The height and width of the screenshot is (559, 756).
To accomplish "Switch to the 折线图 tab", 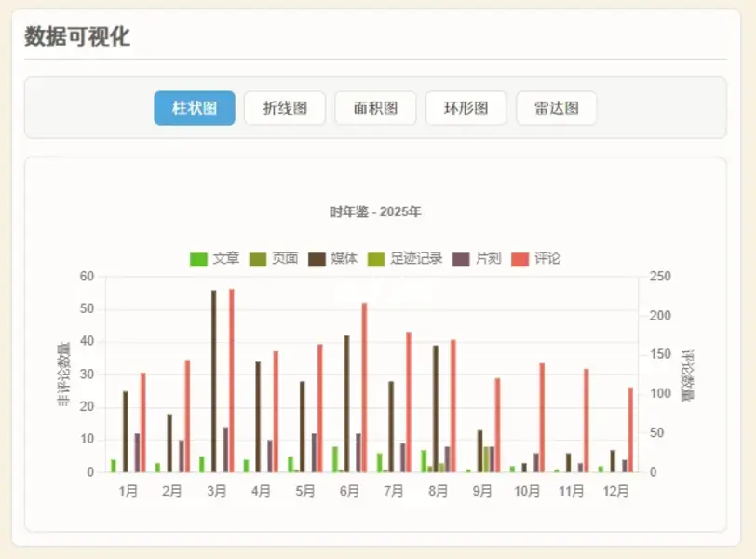I will (283, 108).
